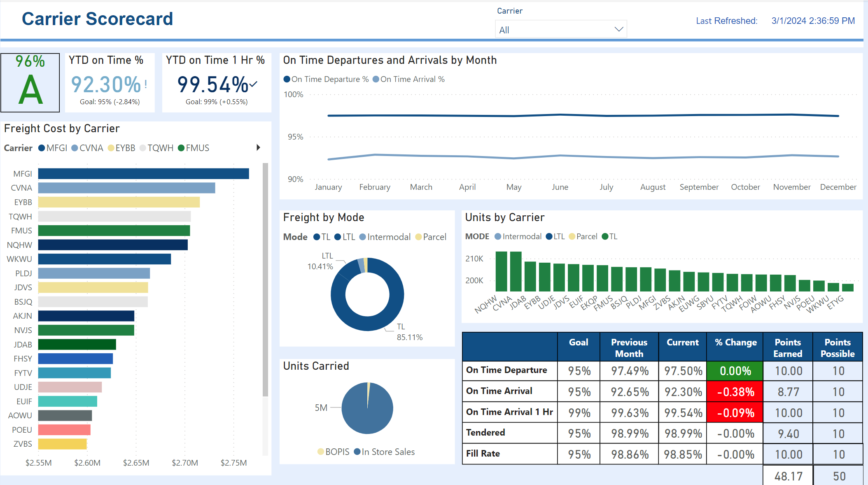Select the ETYG bar in Units by Carrier

(848, 287)
